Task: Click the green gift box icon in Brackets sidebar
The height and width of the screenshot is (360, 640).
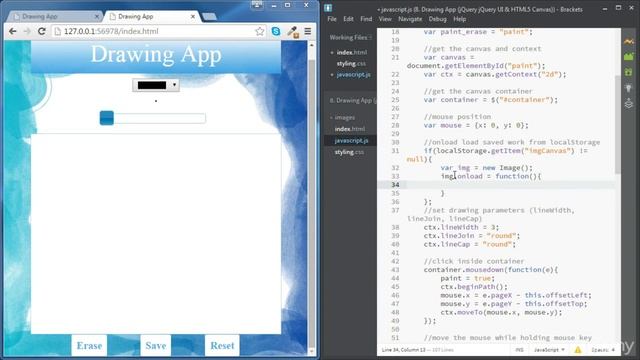Action: (x=629, y=72)
